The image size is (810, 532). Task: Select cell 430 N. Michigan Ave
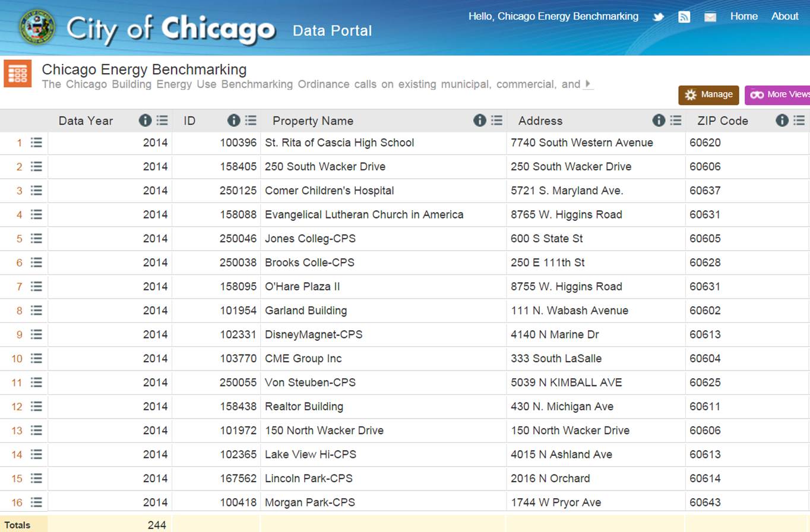pos(562,406)
